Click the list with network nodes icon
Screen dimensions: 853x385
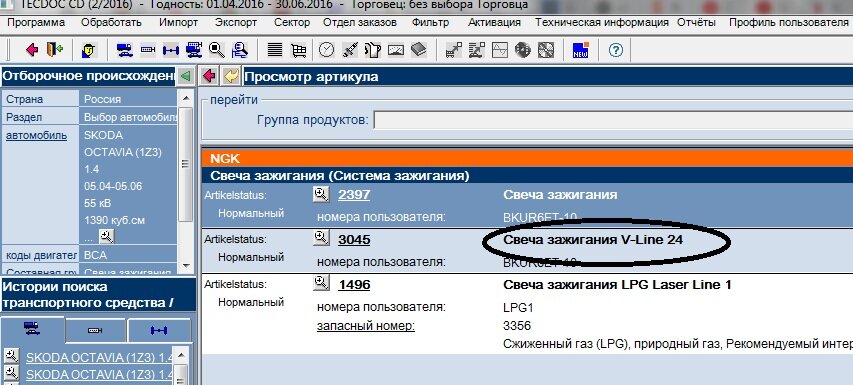tap(476, 50)
